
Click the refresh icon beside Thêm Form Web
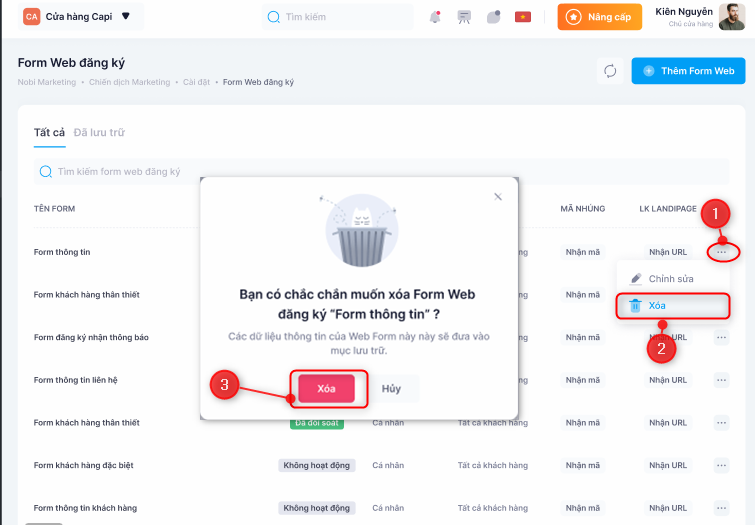coord(609,71)
